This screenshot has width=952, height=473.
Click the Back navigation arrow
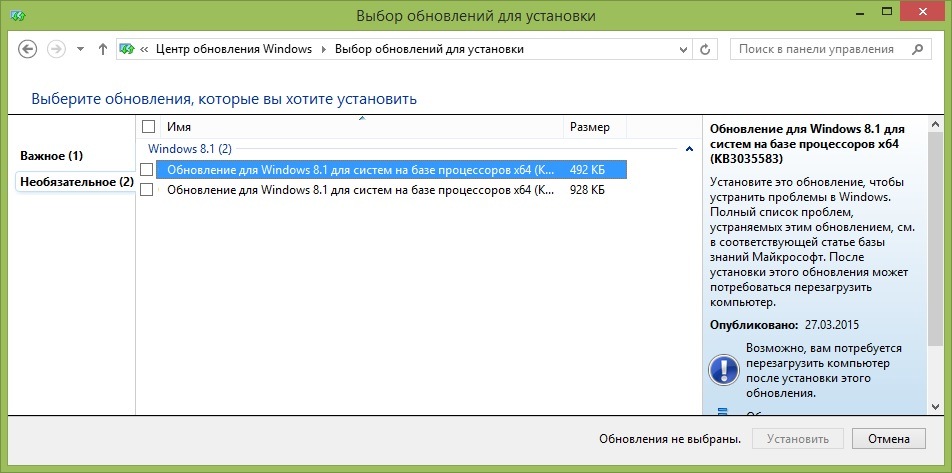coord(27,49)
